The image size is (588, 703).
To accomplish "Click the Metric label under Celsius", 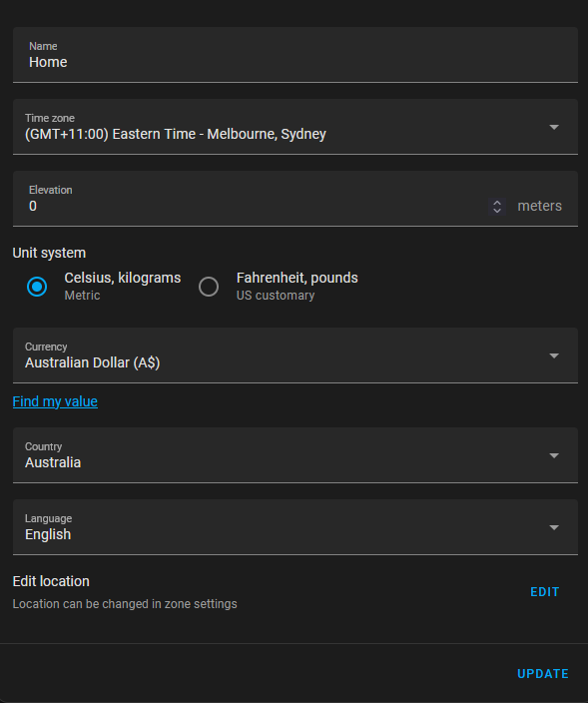I will tap(82, 296).
